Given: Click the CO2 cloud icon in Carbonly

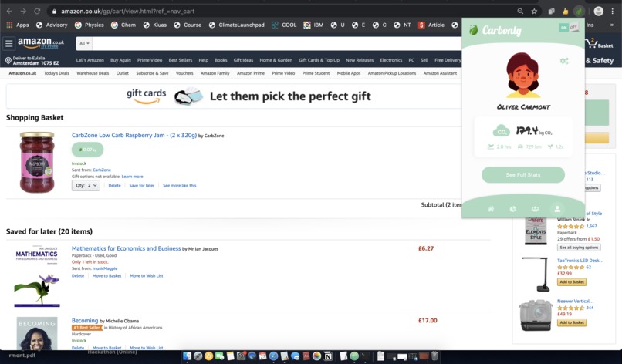Looking at the screenshot, I should (x=501, y=131).
